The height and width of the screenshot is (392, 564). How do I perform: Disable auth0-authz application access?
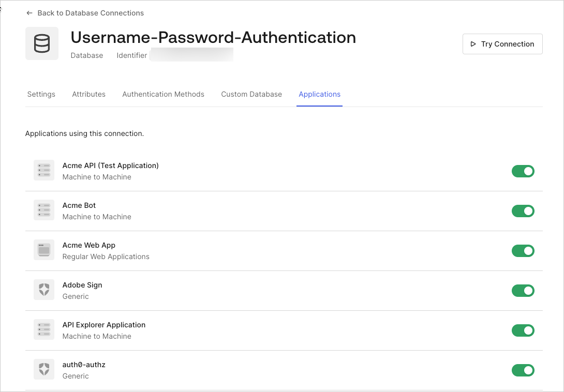[x=523, y=370]
